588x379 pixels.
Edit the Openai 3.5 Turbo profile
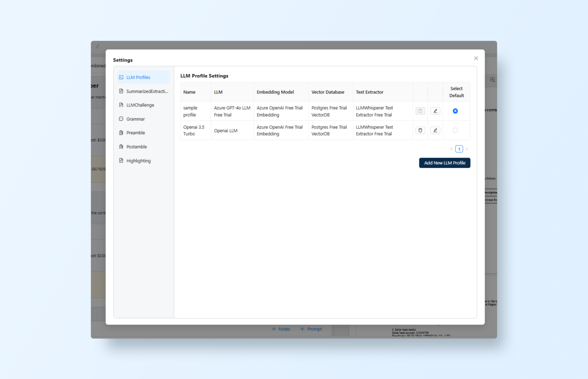(x=435, y=130)
